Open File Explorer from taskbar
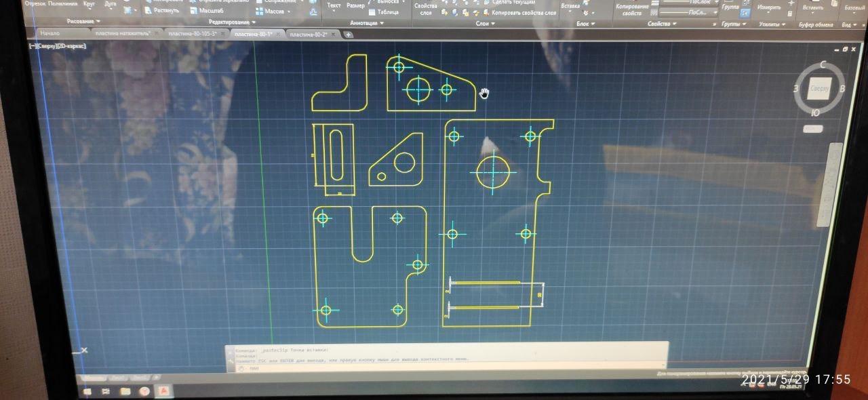This screenshot has height=400, width=868. (x=125, y=391)
